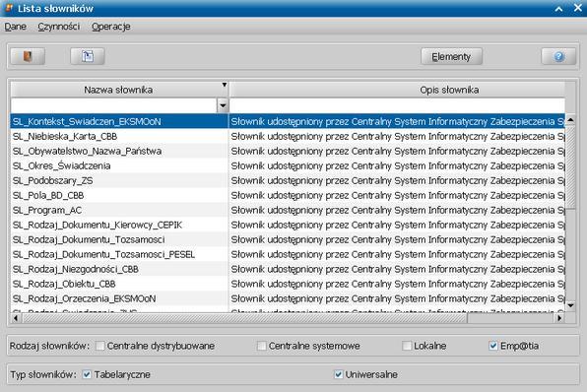The height and width of the screenshot is (392, 587).
Task: Select row SL_Rodzaj_Obiektu_CBB
Action: click(x=288, y=284)
